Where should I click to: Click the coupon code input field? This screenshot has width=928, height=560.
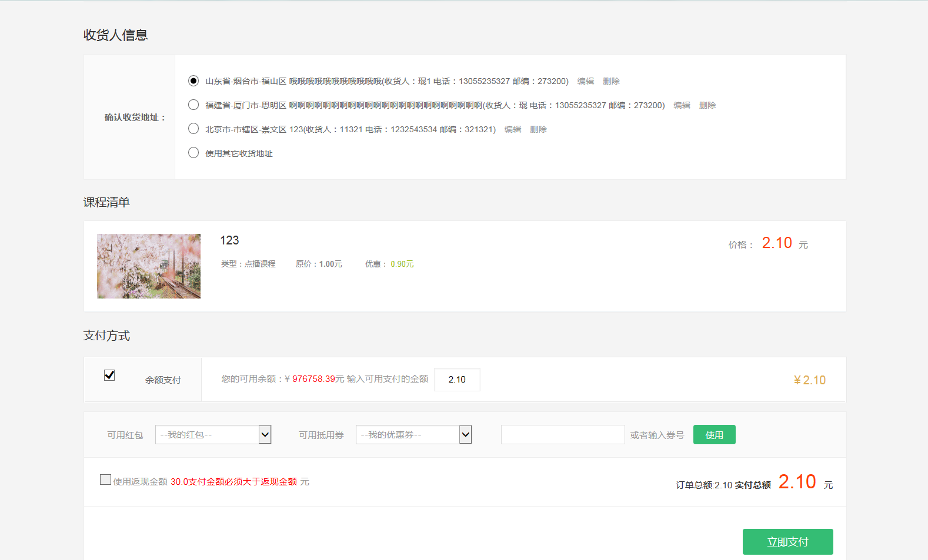click(x=563, y=435)
